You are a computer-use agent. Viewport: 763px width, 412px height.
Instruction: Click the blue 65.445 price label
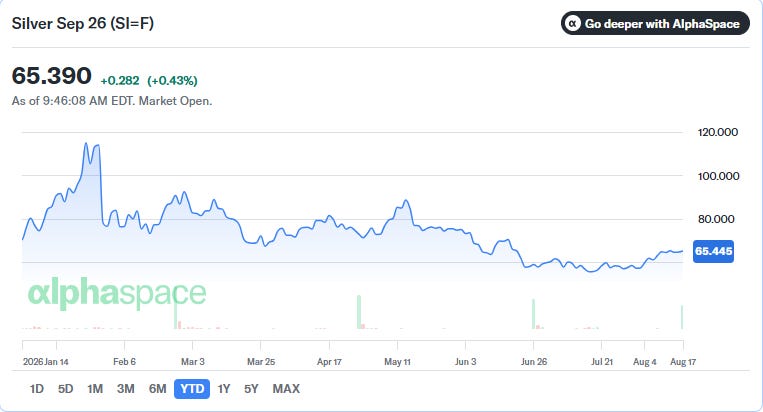[713, 251]
